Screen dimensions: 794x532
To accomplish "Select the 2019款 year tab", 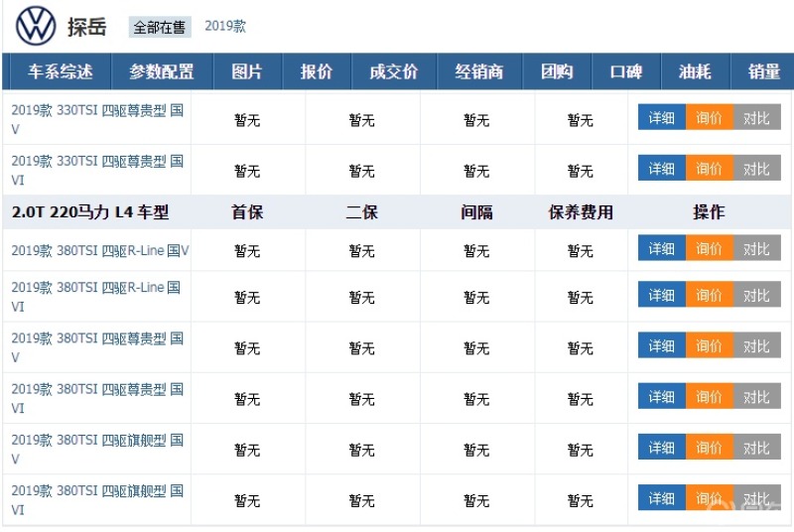I will pos(225,26).
